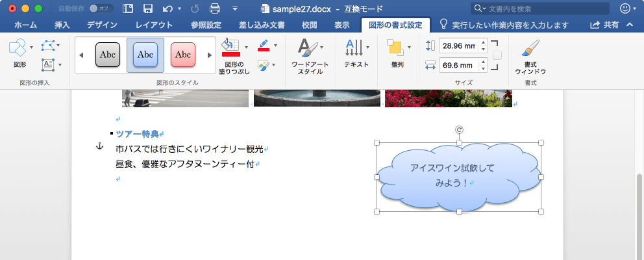Expand the Shape Fill dropdown arrow
The height and width of the screenshot is (260, 644).
246,47
